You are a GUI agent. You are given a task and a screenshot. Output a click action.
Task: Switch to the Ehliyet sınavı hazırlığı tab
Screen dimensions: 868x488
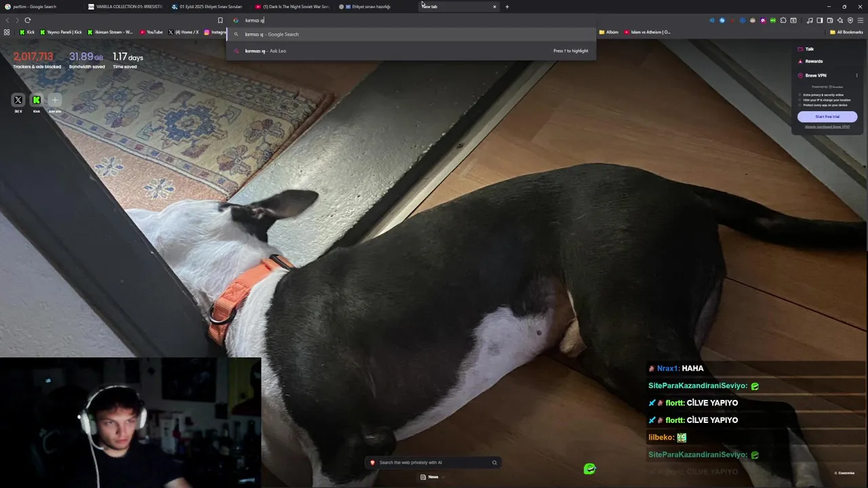coord(376,7)
